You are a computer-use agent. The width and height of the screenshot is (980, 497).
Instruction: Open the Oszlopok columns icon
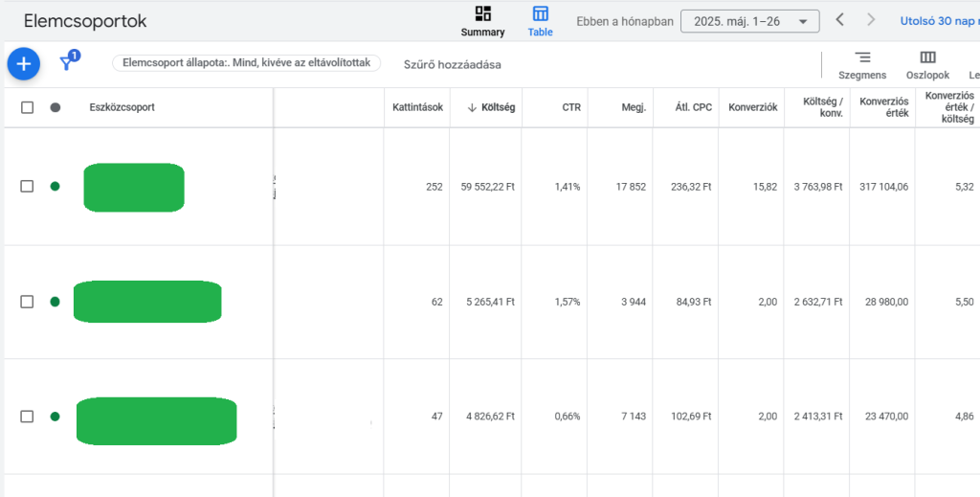click(x=927, y=64)
